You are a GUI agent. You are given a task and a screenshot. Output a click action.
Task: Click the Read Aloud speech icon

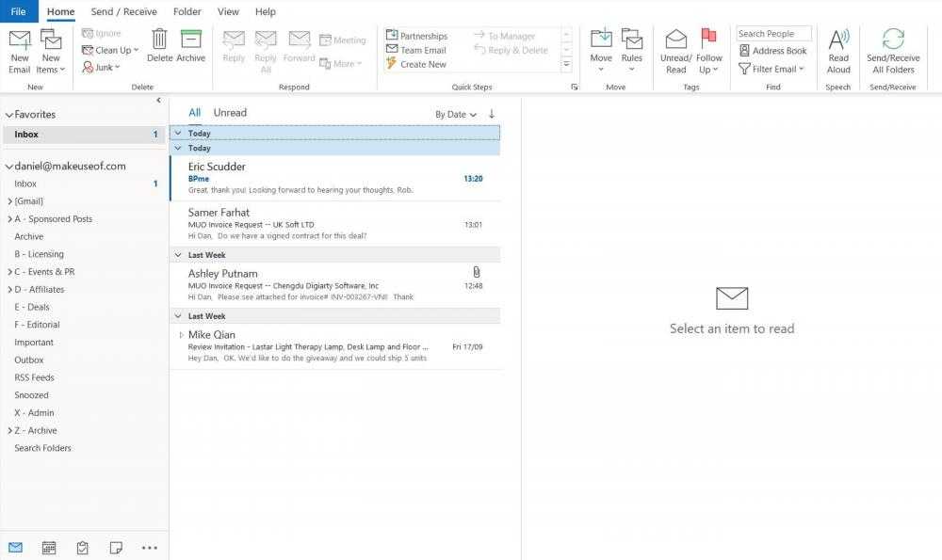click(838, 40)
